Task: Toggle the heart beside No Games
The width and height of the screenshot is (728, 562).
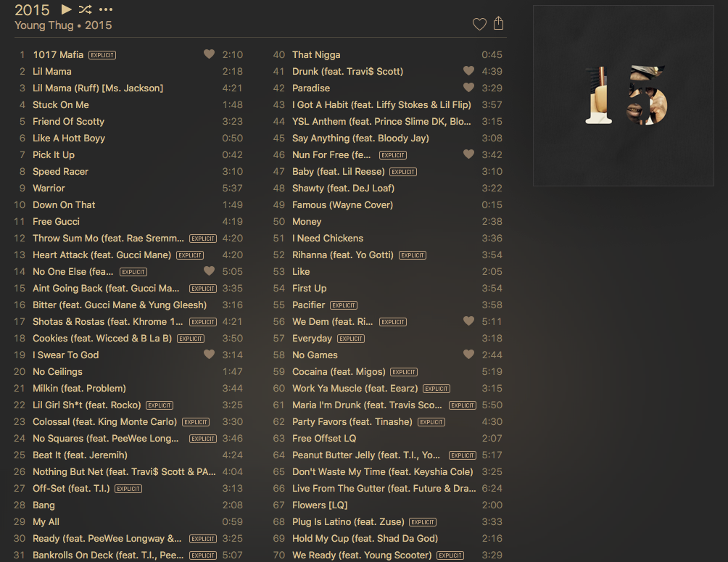Action: coord(468,355)
